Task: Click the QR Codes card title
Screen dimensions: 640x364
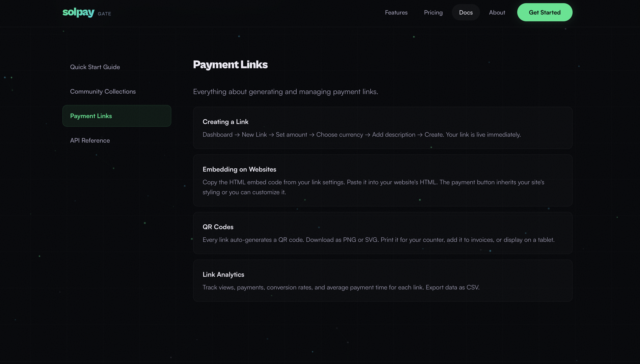Action: coord(218,227)
